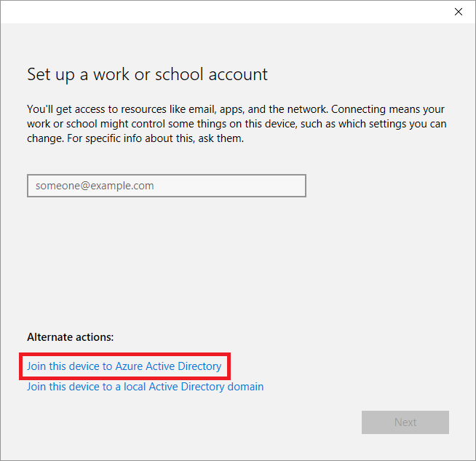Screen dimensions: 476x461
Task: Open the Join this device to a local Active Directory domain link
Action: pos(145,387)
